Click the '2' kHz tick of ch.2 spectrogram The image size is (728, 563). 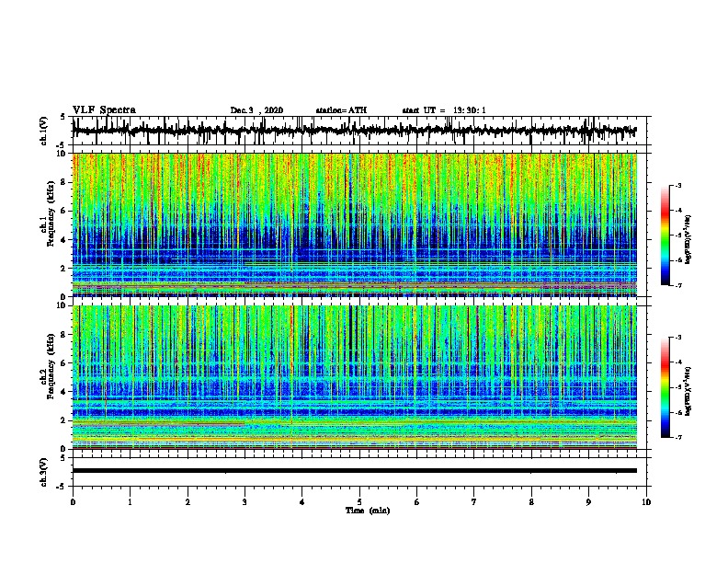[64, 420]
